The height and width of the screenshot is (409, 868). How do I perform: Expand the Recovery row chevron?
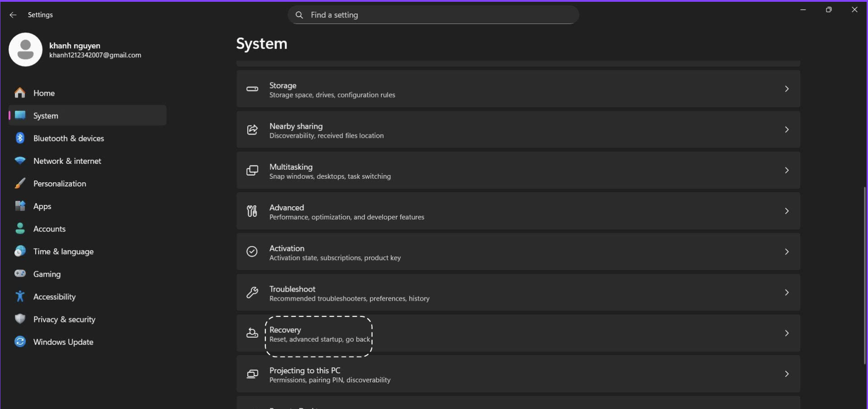point(786,333)
